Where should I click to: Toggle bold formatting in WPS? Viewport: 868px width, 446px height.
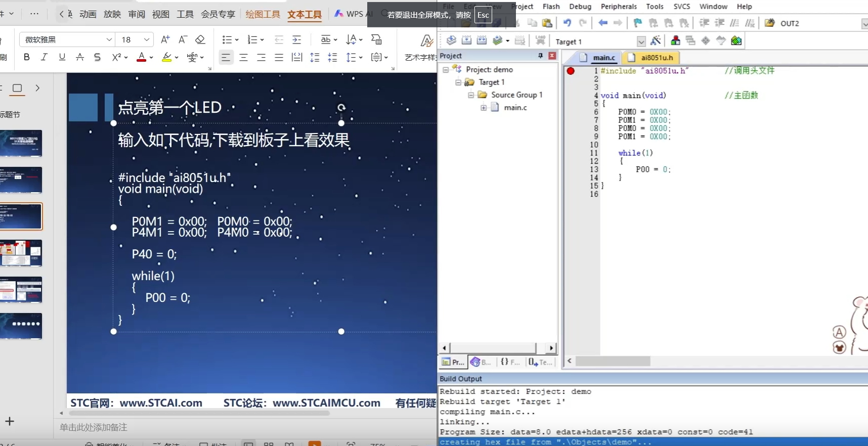(27, 57)
